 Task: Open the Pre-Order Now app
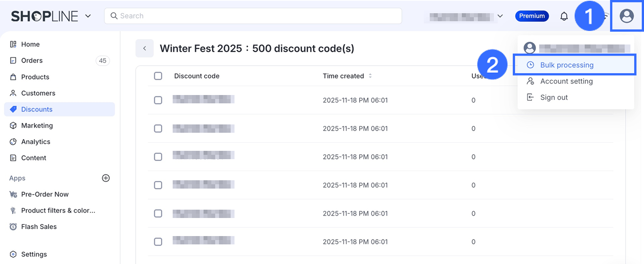tap(45, 194)
